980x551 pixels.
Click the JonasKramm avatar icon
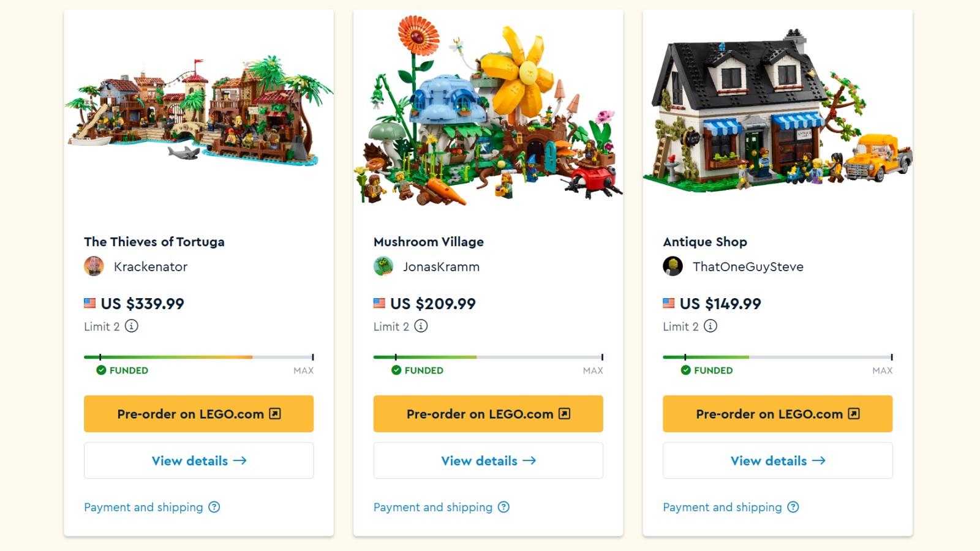pos(383,266)
